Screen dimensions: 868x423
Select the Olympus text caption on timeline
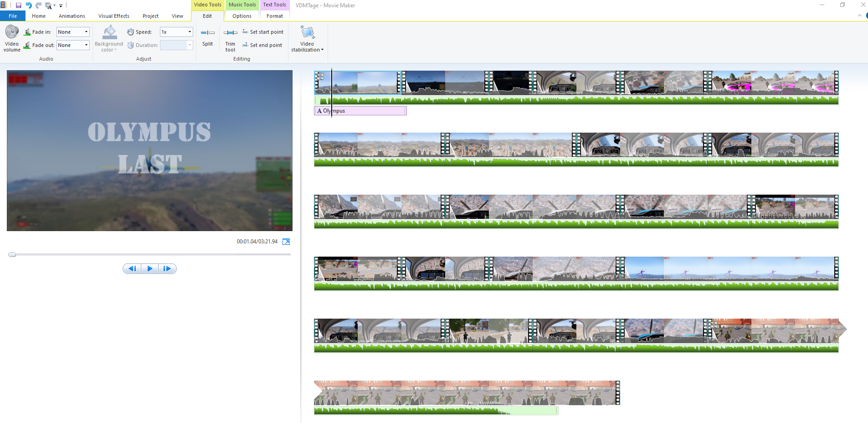tap(360, 111)
